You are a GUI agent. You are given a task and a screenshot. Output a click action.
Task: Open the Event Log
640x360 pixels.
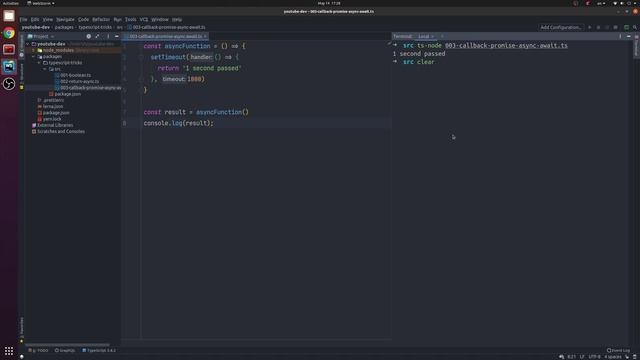(619, 350)
